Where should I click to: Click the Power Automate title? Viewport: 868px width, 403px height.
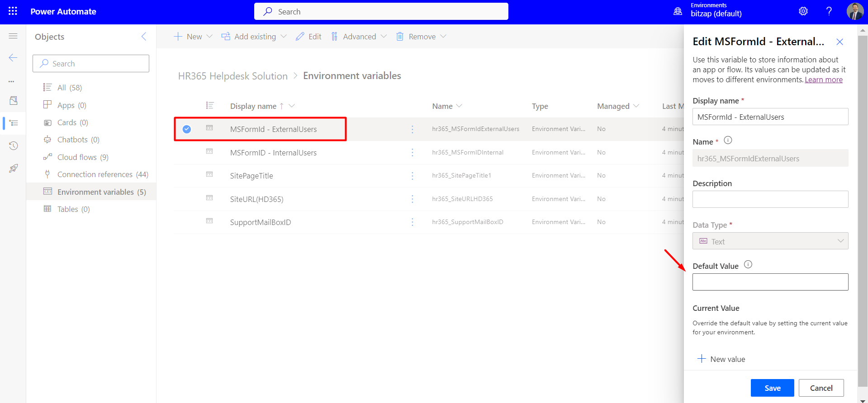tap(63, 12)
